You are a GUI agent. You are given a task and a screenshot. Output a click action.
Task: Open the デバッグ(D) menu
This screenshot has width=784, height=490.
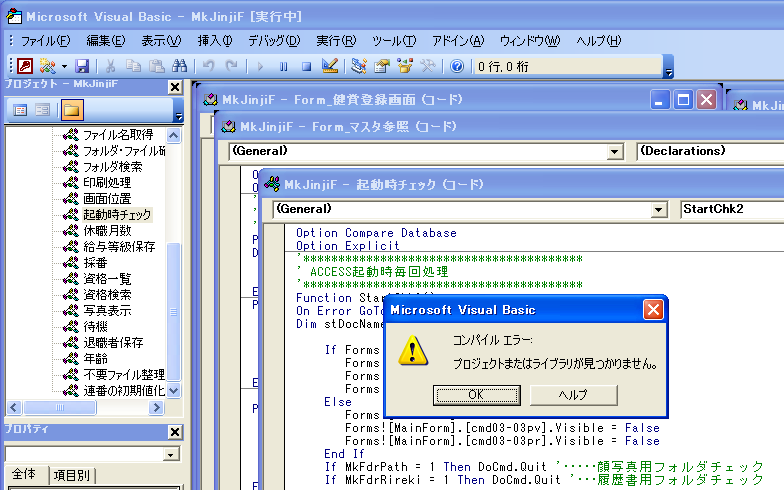274,40
